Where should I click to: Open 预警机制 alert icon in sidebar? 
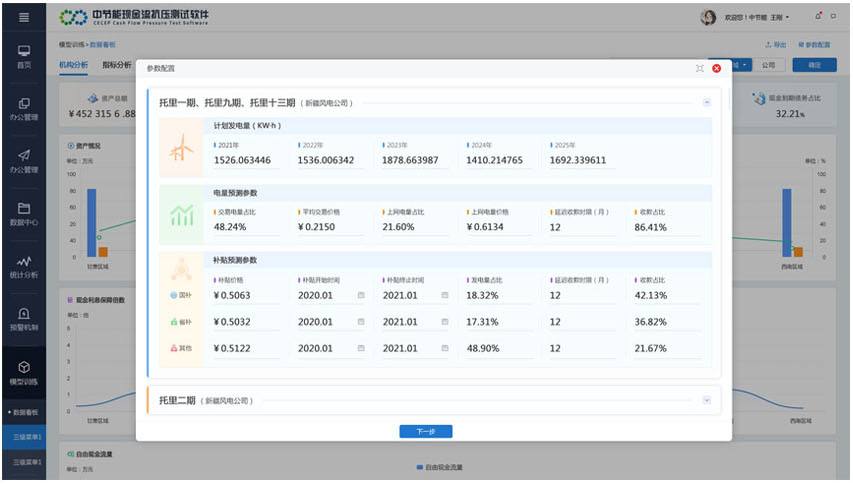tap(24, 318)
